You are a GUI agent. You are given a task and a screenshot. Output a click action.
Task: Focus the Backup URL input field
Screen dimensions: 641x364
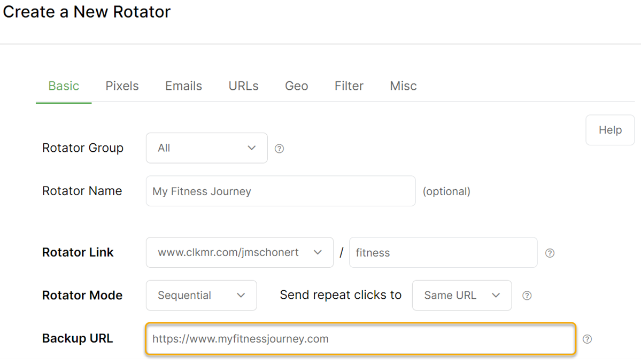(x=360, y=339)
